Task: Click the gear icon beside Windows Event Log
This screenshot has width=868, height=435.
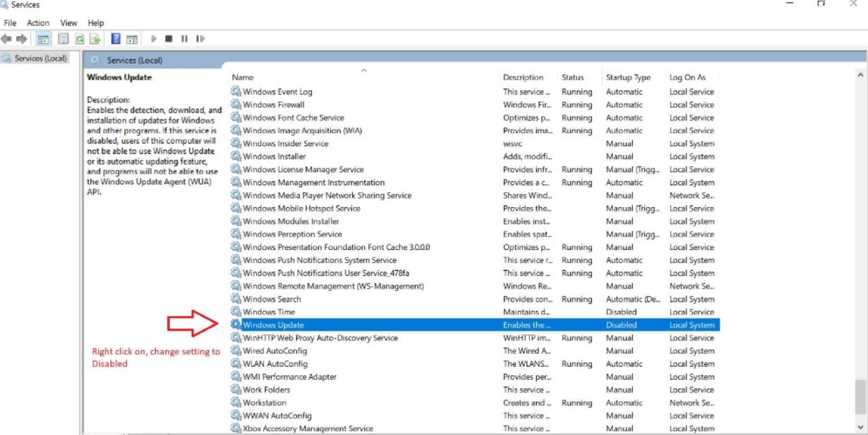Action: coord(235,91)
